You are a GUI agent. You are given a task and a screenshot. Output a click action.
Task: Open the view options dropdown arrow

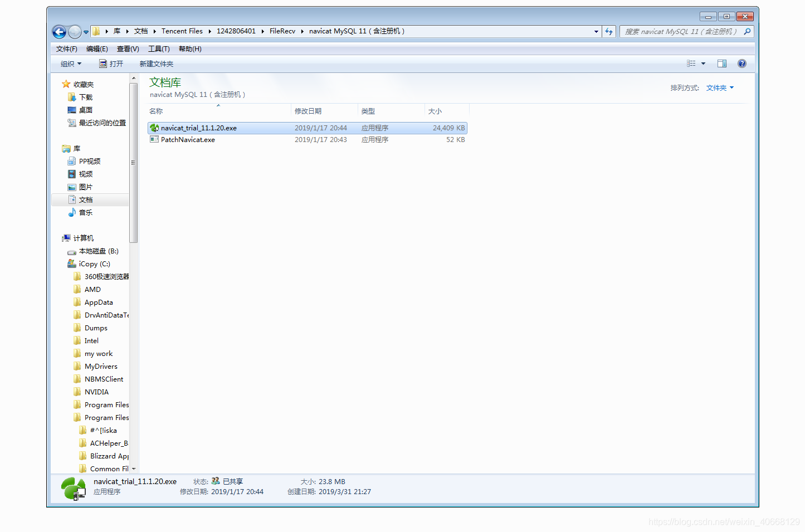coord(703,64)
